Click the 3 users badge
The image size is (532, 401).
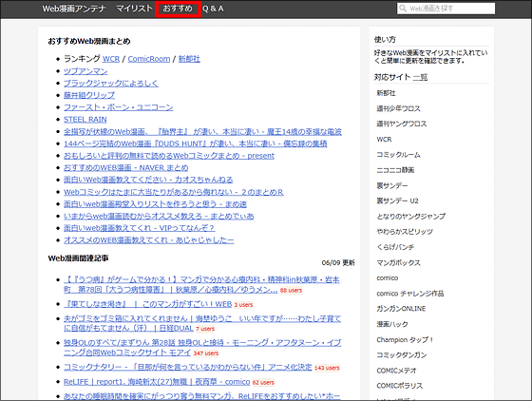click(x=243, y=305)
